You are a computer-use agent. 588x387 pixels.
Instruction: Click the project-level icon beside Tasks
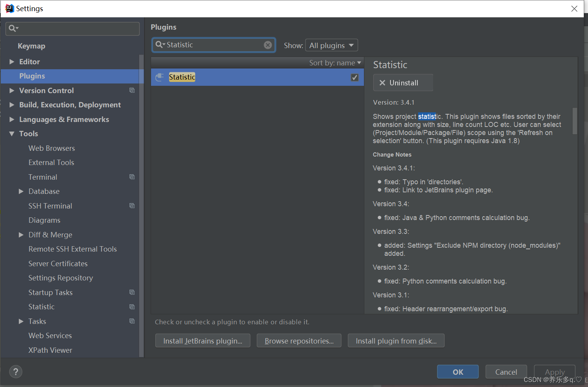click(132, 321)
